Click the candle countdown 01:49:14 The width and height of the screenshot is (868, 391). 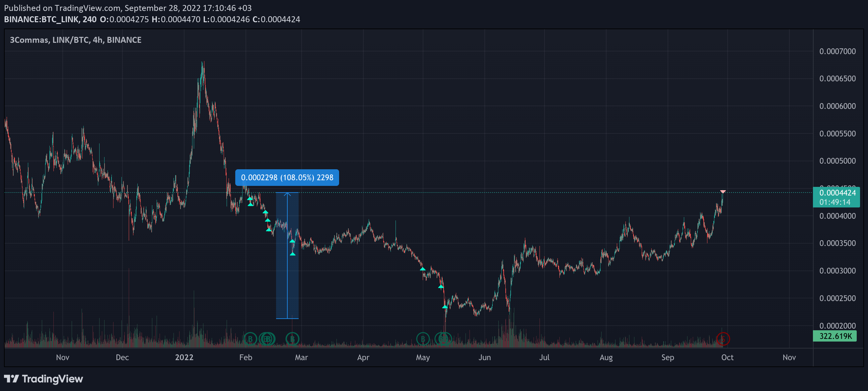(x=834, y=202)
